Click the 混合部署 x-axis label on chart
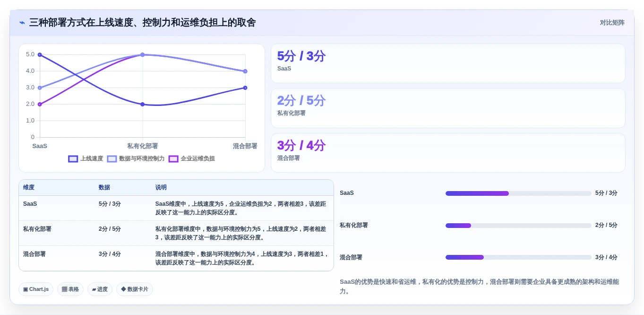 245,146
